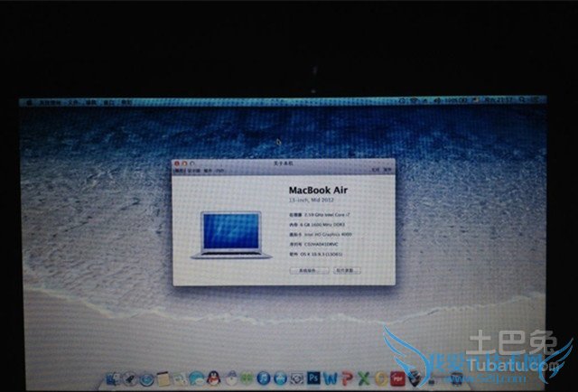The height and width of the screenshot is (392, 578).
Task: Open Microsoft PowerPoint from the Dock
Action: (347, 378)
